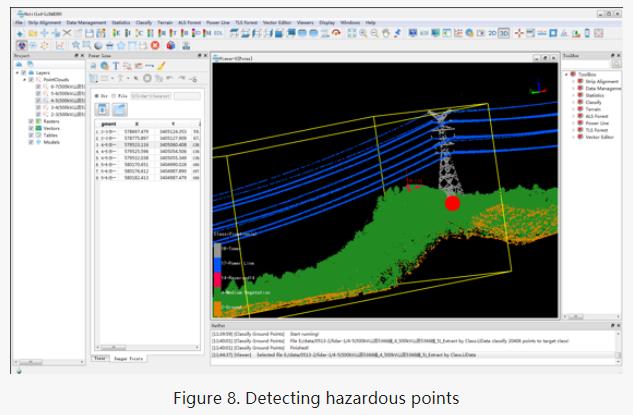Click the yellow brush icon in Power Line panel
The width and height of the screenshot is (633, 415).
point(161,65)
